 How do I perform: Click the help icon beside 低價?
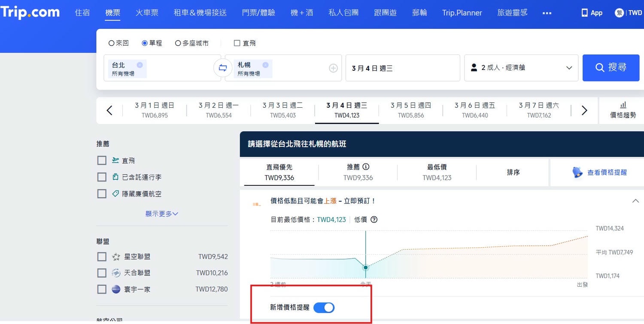[374, 219]
